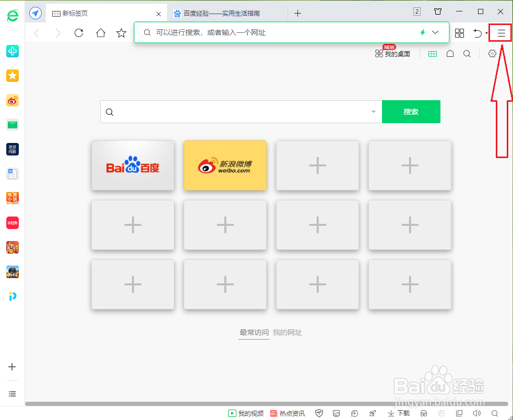Screen dimensions: 513x420
Task: Toggle split-screen view on bottom bar
Action: click(x=459, y=413)
